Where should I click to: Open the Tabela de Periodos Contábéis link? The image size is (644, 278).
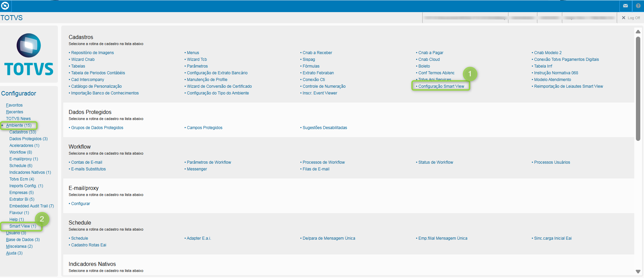tap(98, 73)
